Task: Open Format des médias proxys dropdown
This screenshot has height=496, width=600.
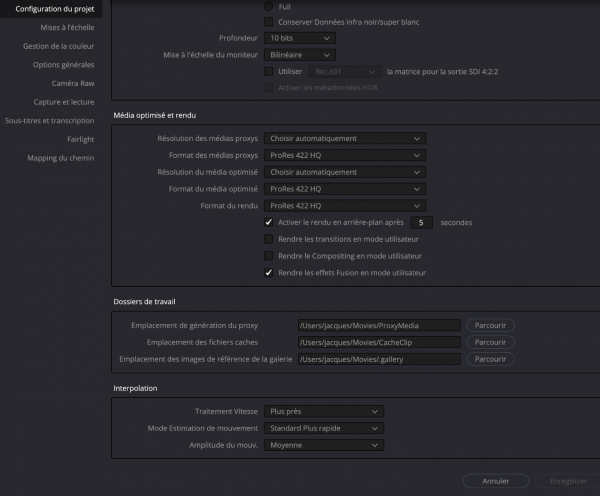Action: pos(346,155)
